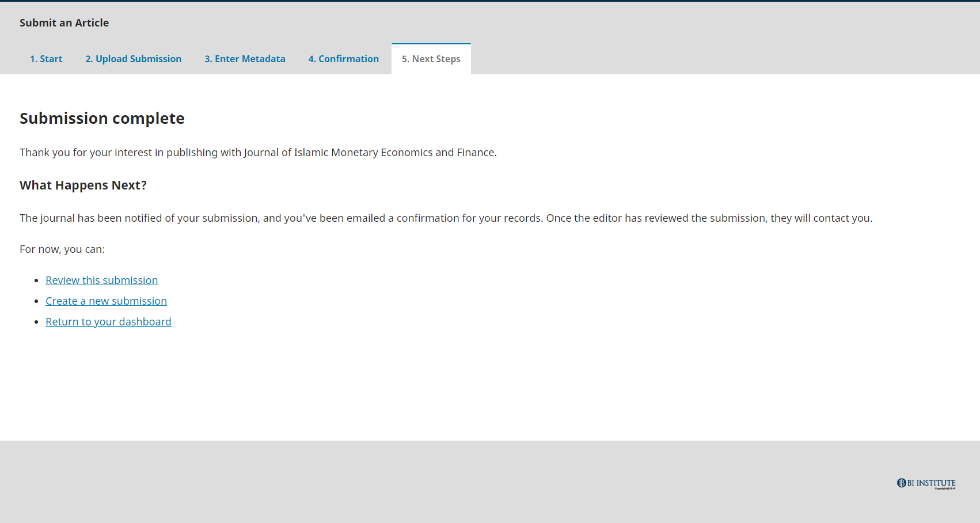Click the small copyright text under the logo
This screenshot has height=523, width=980.
[944, 489]
